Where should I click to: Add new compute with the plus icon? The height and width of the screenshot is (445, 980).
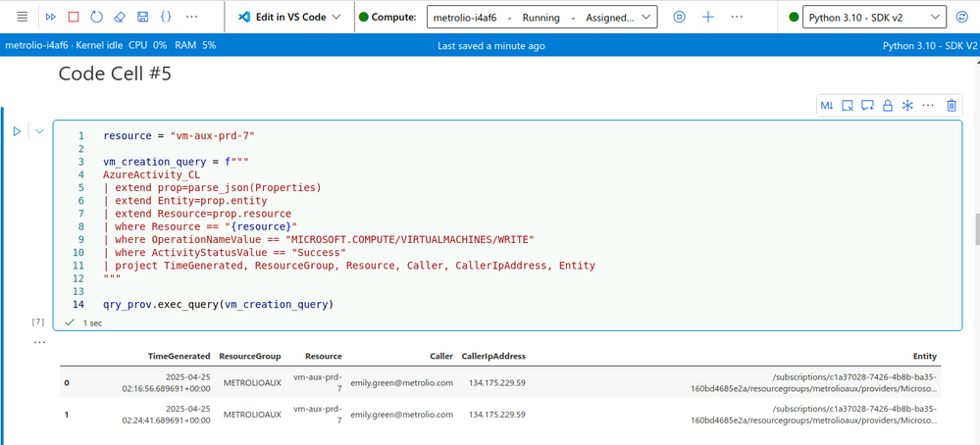[x=708, y=17]
